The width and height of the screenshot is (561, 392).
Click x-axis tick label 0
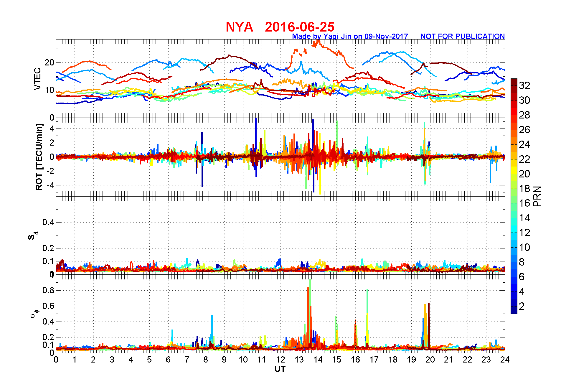pos(56,360)
